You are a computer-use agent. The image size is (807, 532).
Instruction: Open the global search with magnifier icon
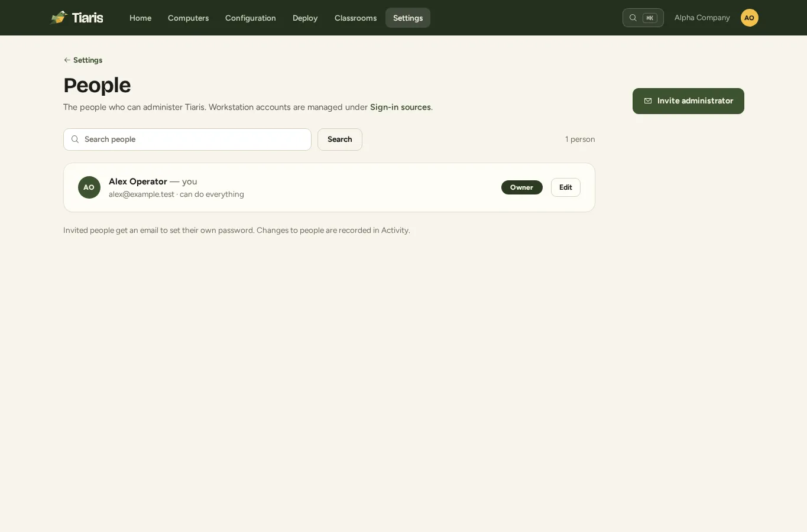point(643,18)
